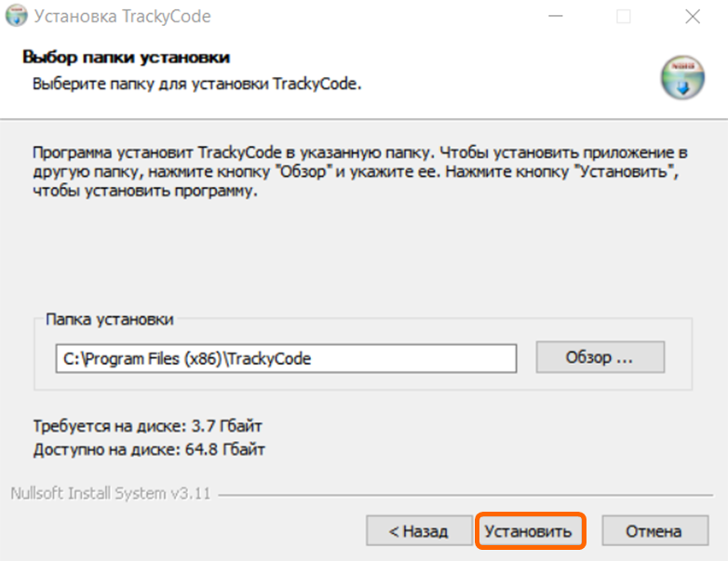The width and height of the screenshot is (728, 561).
Task: Go back with the < Назад button
Action: pos(418,531)
